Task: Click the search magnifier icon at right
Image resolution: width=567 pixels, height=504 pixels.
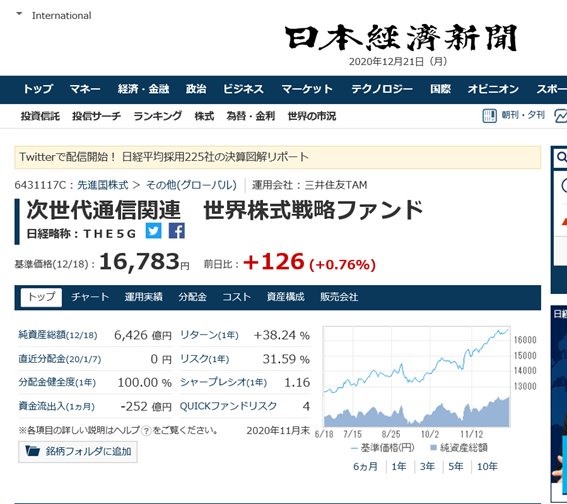Action: (x=562, y=157)
